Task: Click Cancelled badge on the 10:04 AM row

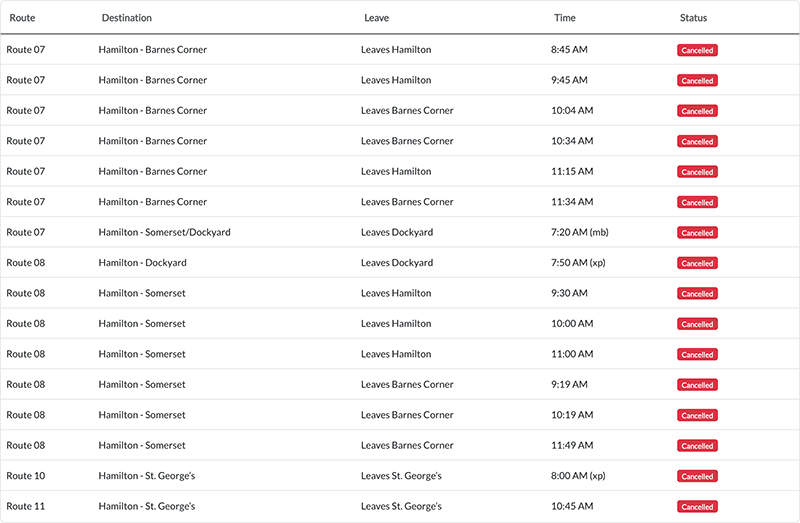Action: pos(697,111)
